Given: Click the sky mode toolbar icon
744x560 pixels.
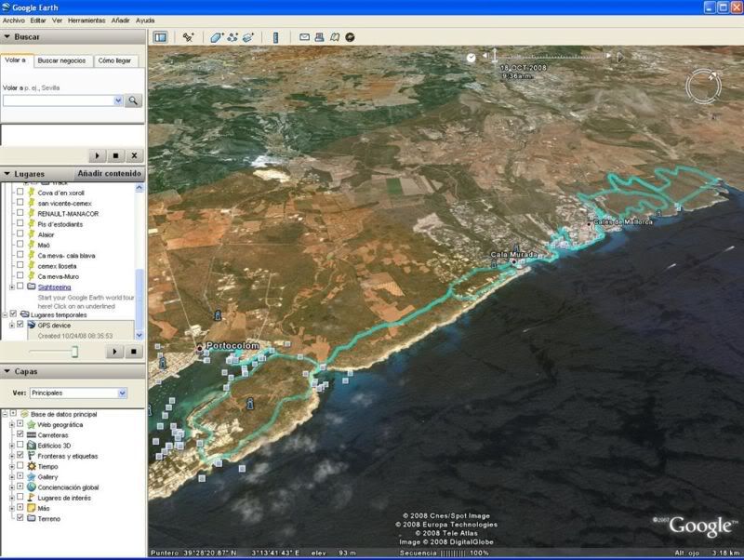Looking at the screenshot, I should pos(351,37).
